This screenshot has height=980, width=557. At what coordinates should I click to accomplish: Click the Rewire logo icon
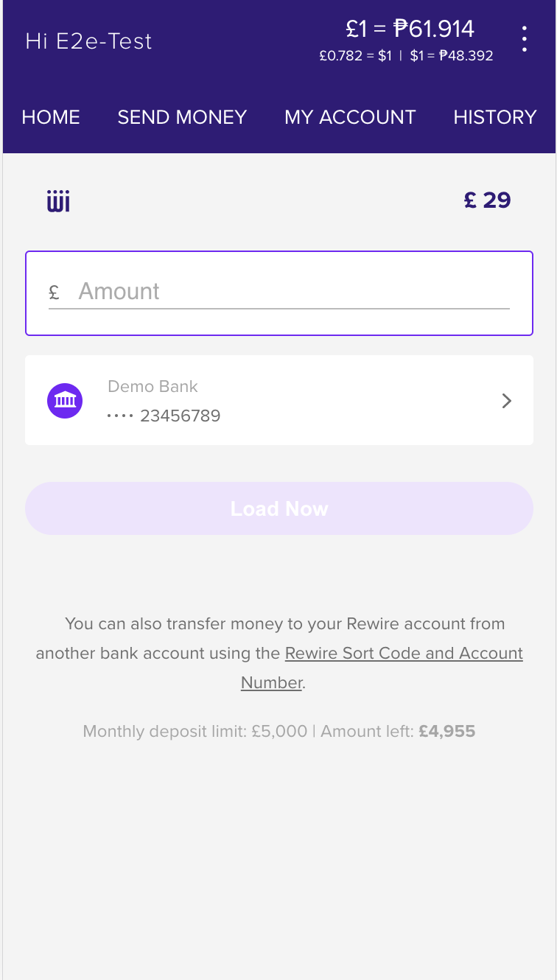(x=58, y=200)
